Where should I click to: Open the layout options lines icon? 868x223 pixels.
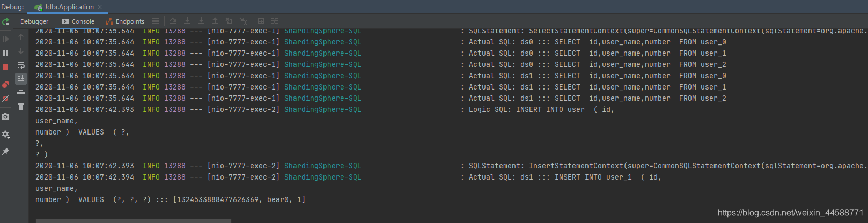[x=156, y=21]
